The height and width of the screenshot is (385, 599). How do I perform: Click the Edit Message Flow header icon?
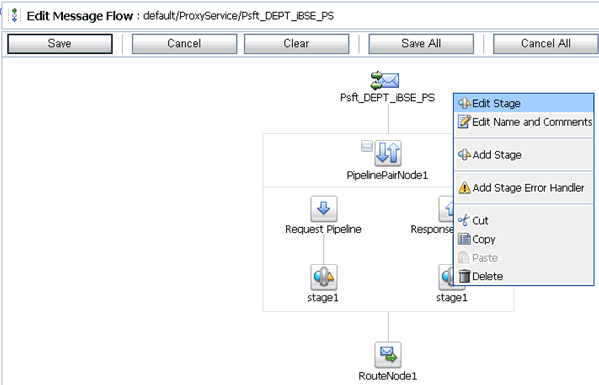click(15, 15)
